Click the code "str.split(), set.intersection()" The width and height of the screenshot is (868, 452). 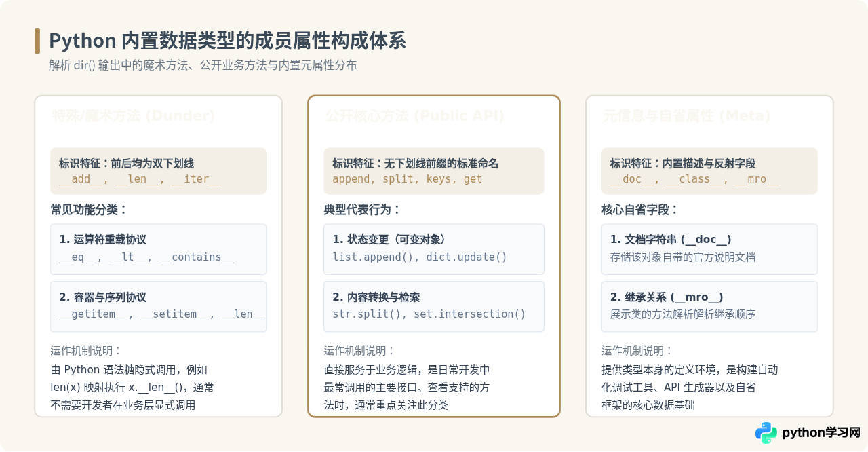click(429, 314)
